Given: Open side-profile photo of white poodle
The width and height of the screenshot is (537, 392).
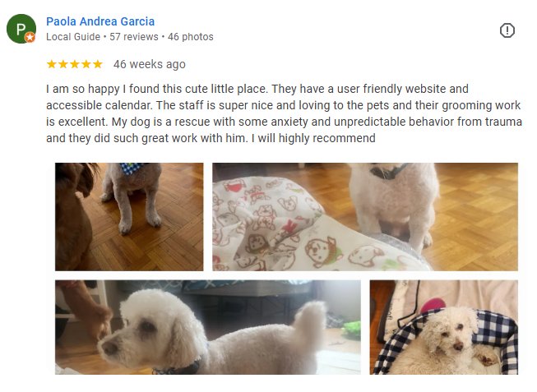Looking at the screenshot, I should (x=208, y=327).
